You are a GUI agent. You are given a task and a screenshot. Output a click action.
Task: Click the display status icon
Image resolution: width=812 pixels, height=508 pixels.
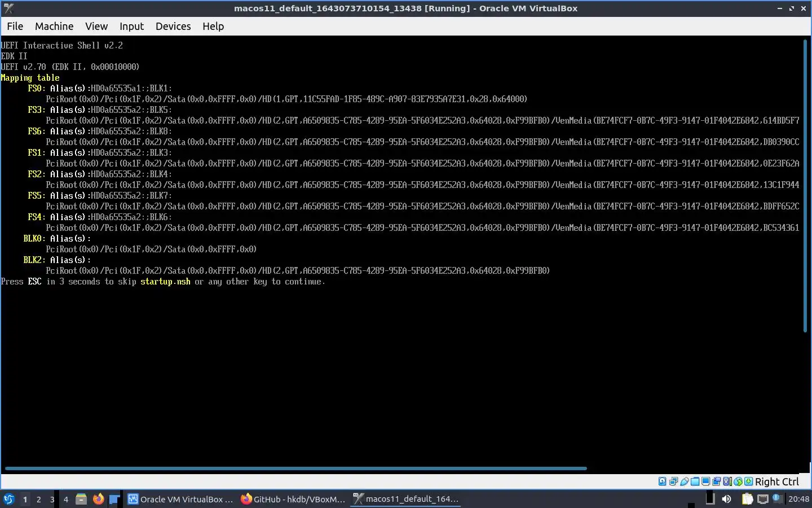705,481
